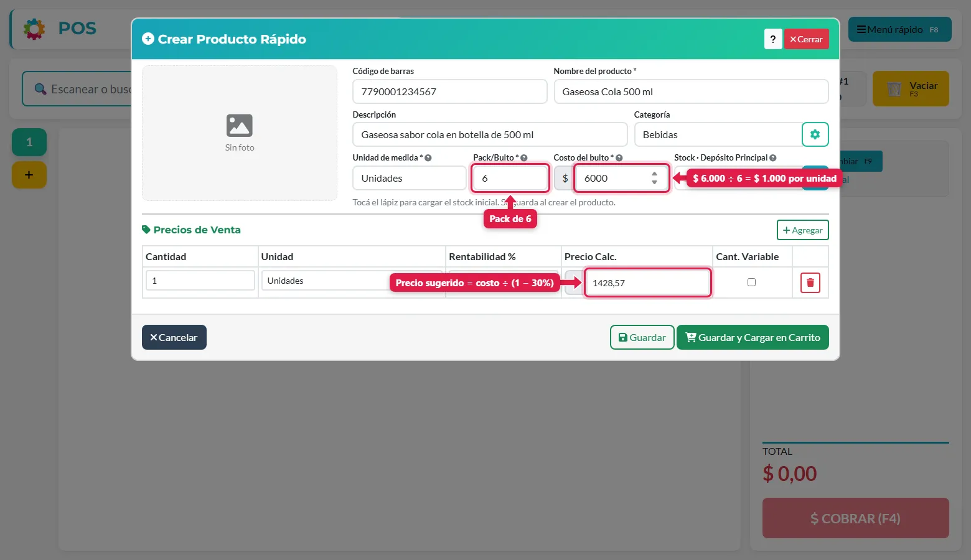Focus the Nombre del producto field
Viewport: 971px width, 560px height.
tap(691, 91)
